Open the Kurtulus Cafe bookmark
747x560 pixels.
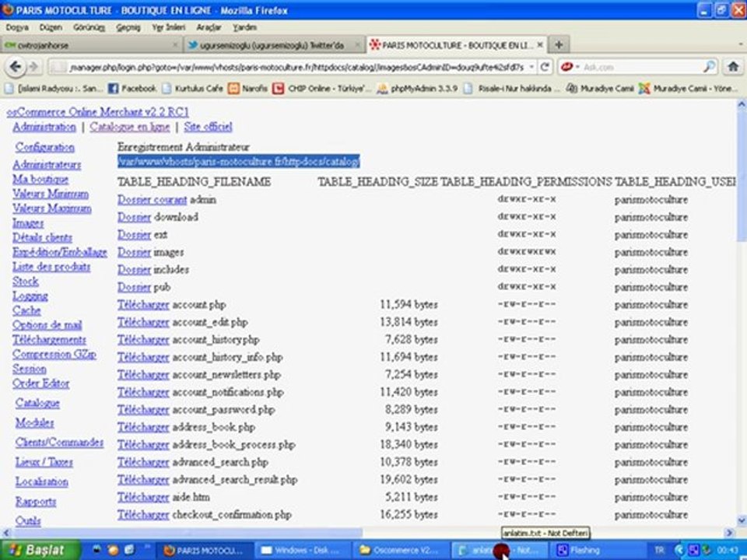point(192,89)
